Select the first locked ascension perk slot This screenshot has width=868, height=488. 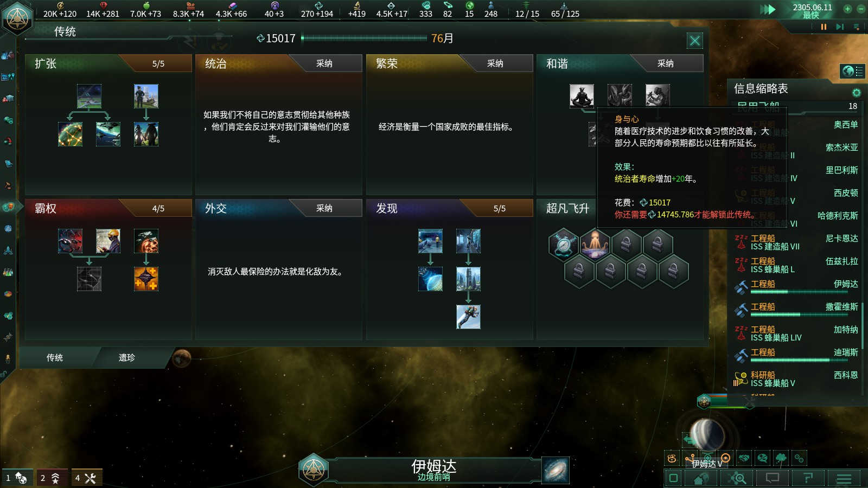pos(626,244)
